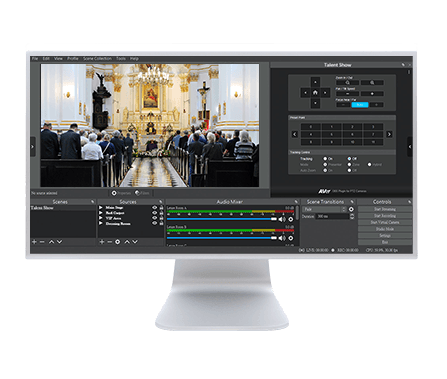Add a new scene with the plus icon

click(x=34, y=242)
